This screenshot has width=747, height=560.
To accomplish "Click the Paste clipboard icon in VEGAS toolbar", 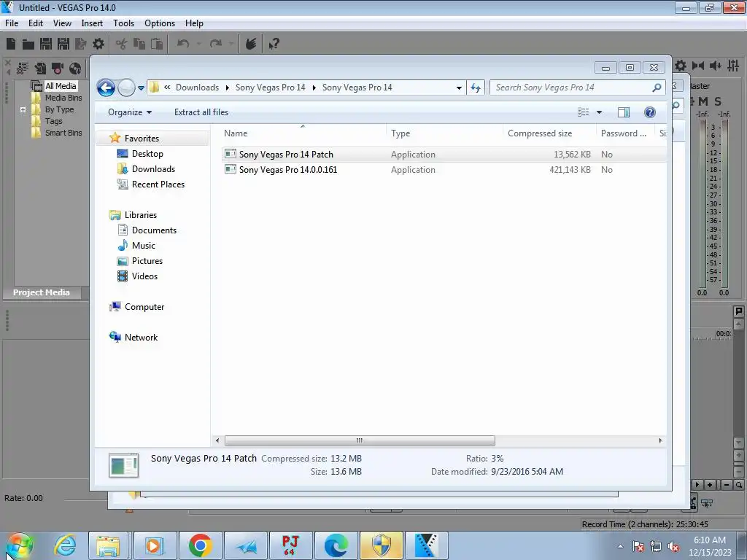I will pyautogui.click(x=157, y=44).
